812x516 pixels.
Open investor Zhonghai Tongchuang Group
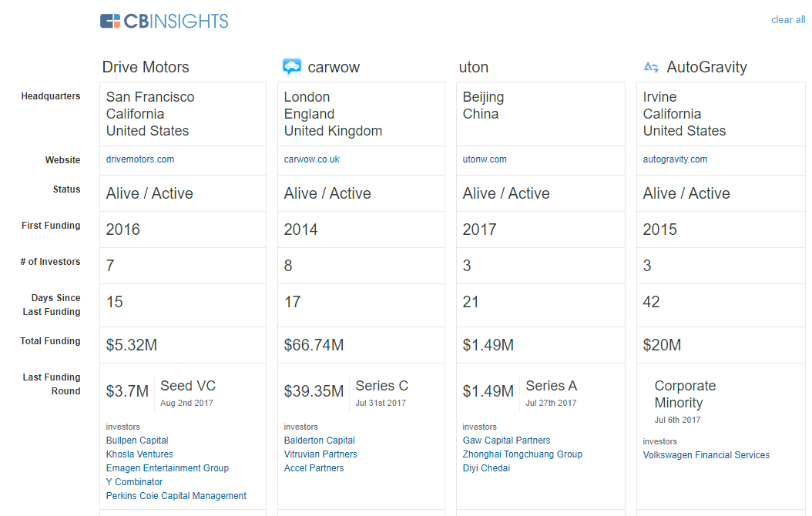click(x=522, y=454)
